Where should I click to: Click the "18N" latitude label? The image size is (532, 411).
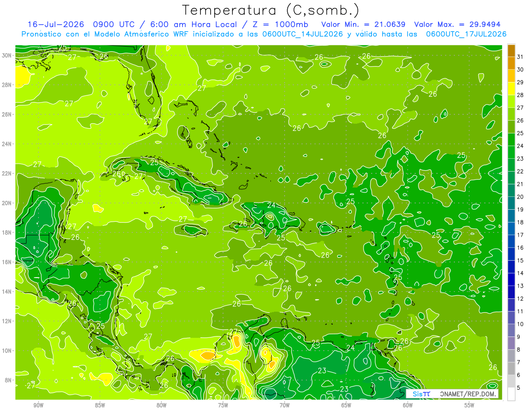8,232
